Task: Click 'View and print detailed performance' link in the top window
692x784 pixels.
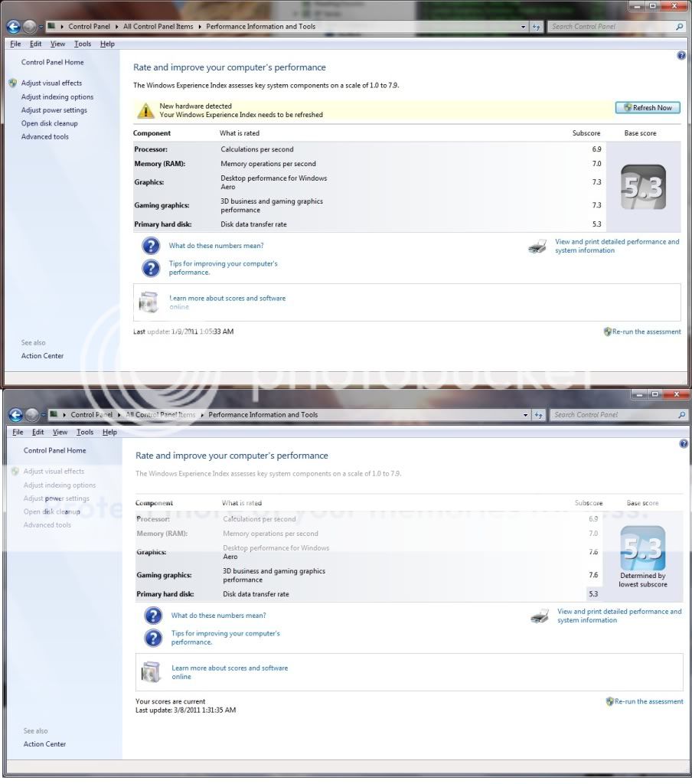Action: pyautogui.click(x=617, y=246)
